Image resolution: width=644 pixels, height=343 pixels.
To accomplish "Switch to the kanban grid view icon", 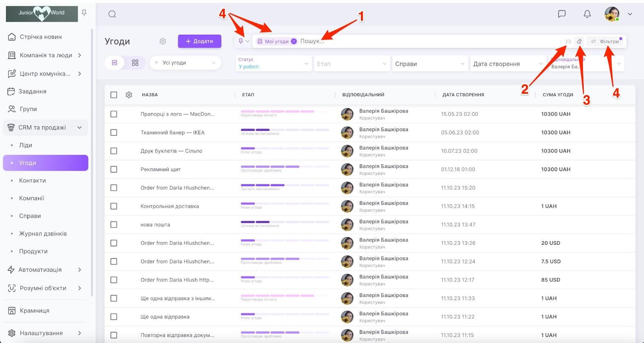I will click(x=135, y=63).
